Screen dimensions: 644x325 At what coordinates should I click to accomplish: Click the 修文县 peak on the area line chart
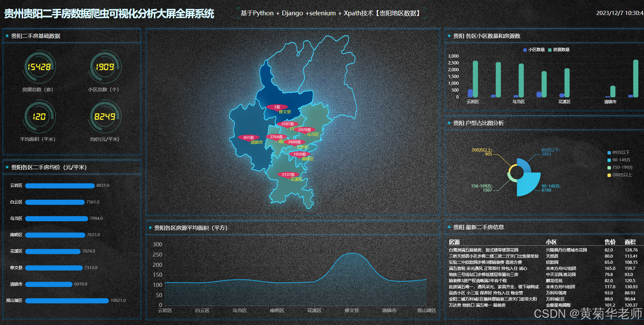352,254
